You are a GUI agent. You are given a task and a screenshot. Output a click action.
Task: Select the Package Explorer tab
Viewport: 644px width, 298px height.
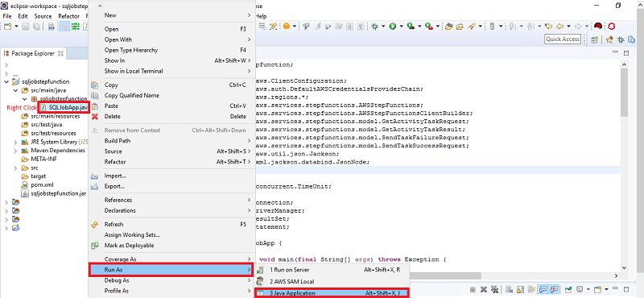pyautogui.click(x=33, y=53)
